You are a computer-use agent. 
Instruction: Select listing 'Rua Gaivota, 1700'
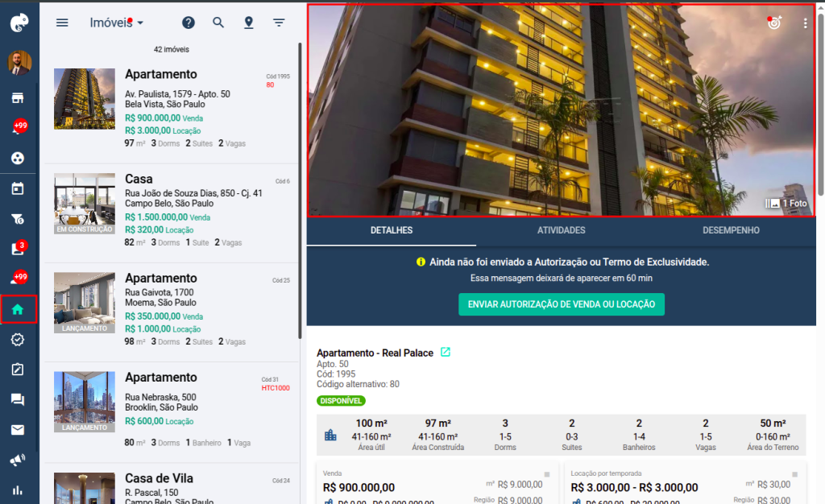[160, 292]
